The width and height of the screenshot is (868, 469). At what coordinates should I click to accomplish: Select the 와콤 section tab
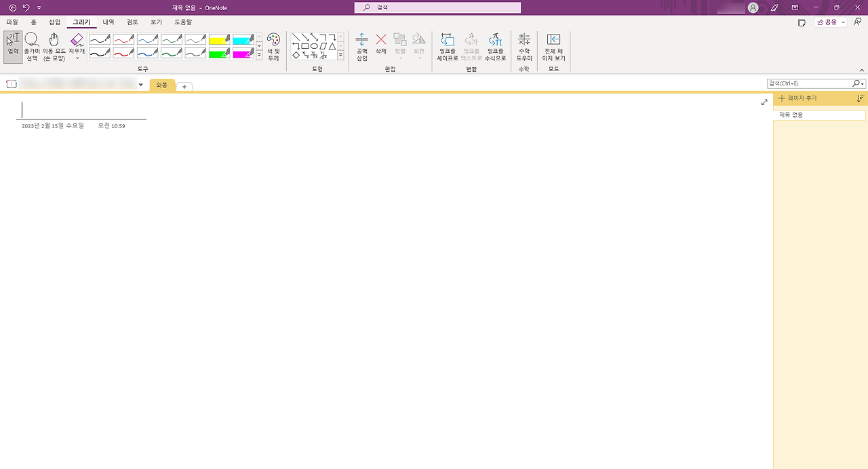click(x=161, y=85)
